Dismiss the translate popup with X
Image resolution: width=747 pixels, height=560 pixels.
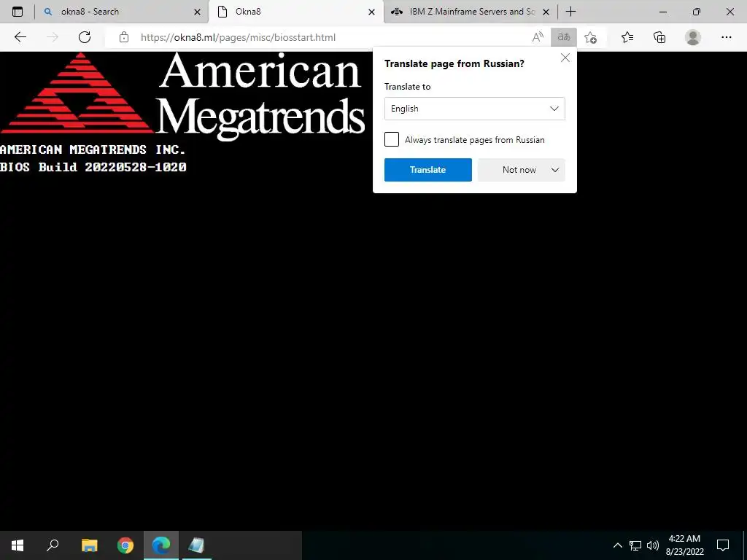click(565, 58)
